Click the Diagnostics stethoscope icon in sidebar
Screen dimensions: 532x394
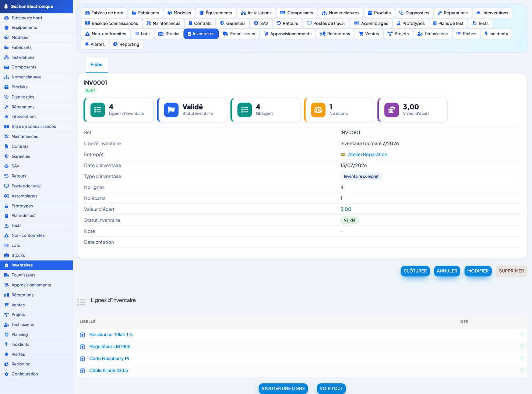pos(6,97)
